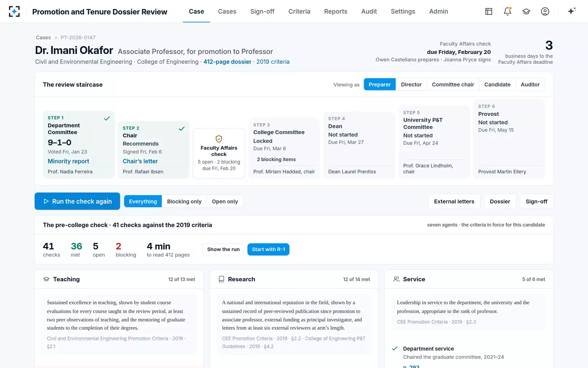588x368 pixels.
Task: Click Start with R-1
Action: pos(268,249)
